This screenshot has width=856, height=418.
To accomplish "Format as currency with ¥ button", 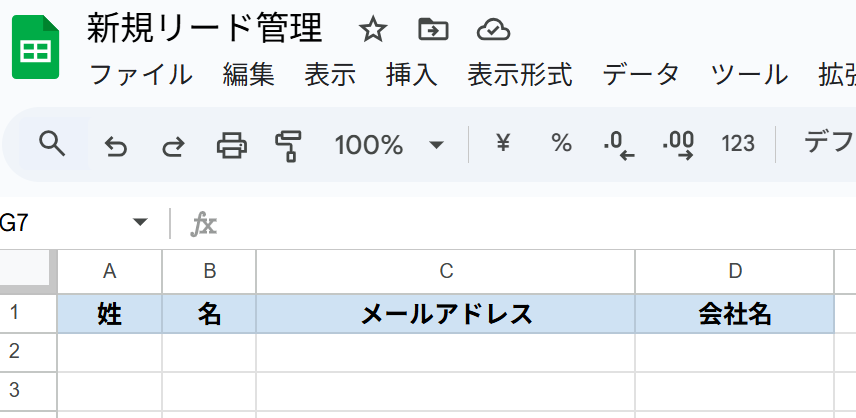I will (x=502, y=144).
